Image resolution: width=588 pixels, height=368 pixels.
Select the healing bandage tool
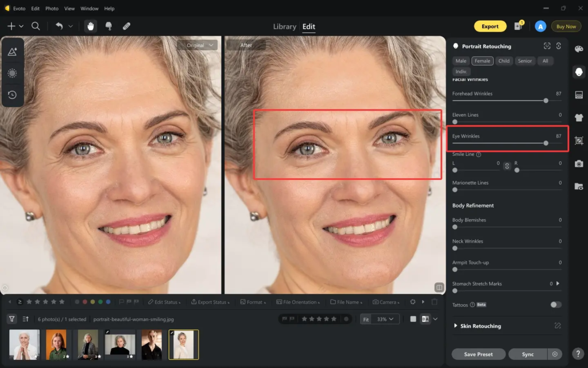tap(126, 26)
